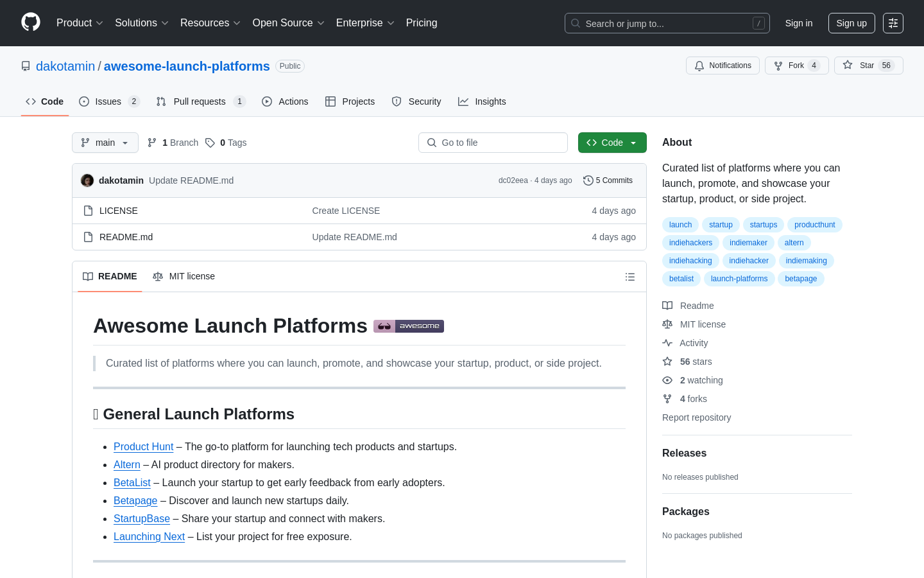Screen dimensions: 924x578
Task: Select the launch topic tag
Action: (x=680, y=225)
